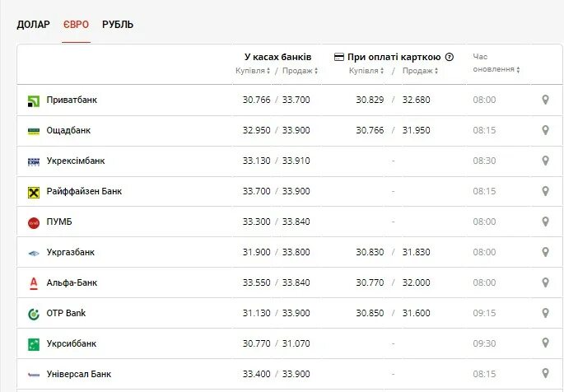Click the При оплаті карткою heading
Viewport: 564px width, 392px height.
point(394,57)
